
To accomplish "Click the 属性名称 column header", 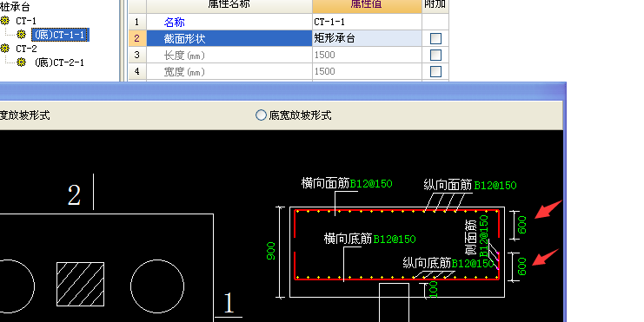I will pos(229,5).
